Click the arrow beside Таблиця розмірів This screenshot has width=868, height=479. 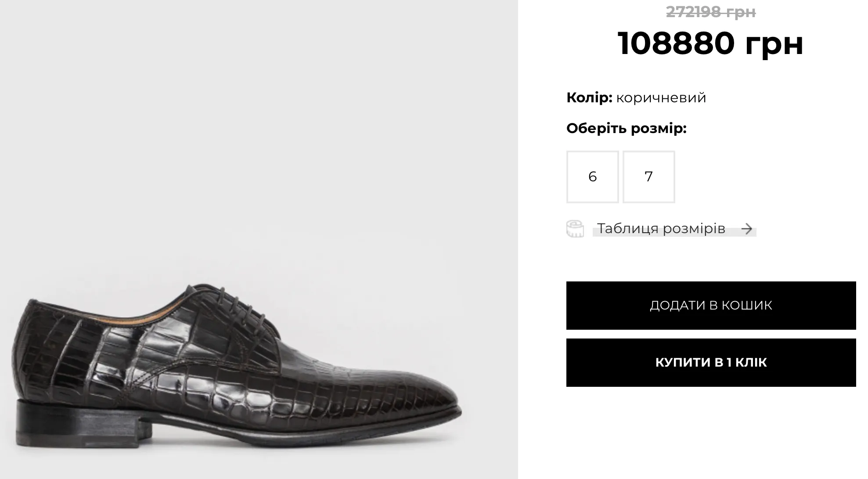[x=746, y=229]
